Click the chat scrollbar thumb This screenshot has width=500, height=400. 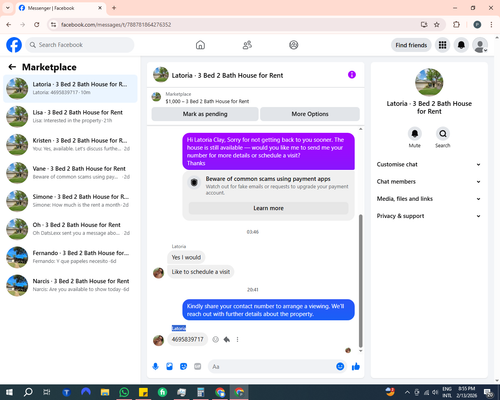[x=360, y=281]
